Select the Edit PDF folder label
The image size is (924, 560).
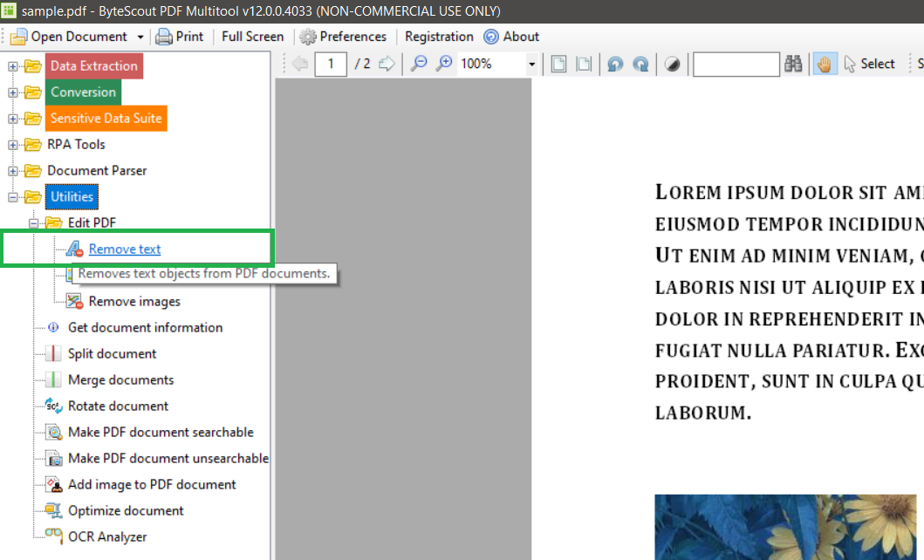click(x=92, y=222)
